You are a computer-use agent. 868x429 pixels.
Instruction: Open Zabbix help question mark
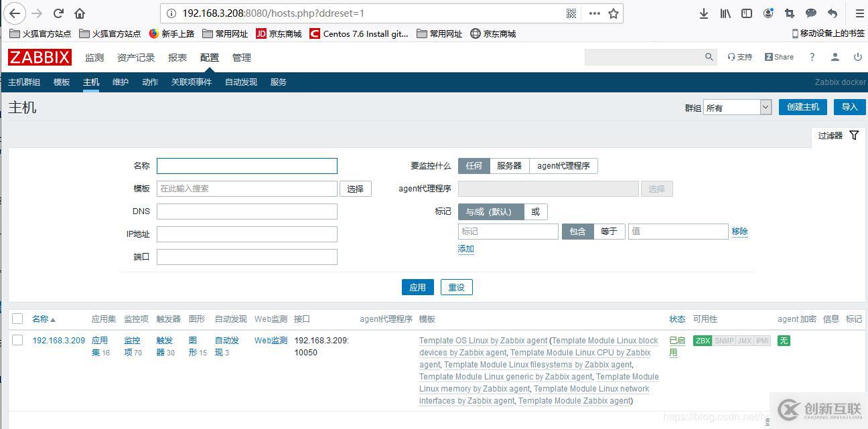pos(812,58)
